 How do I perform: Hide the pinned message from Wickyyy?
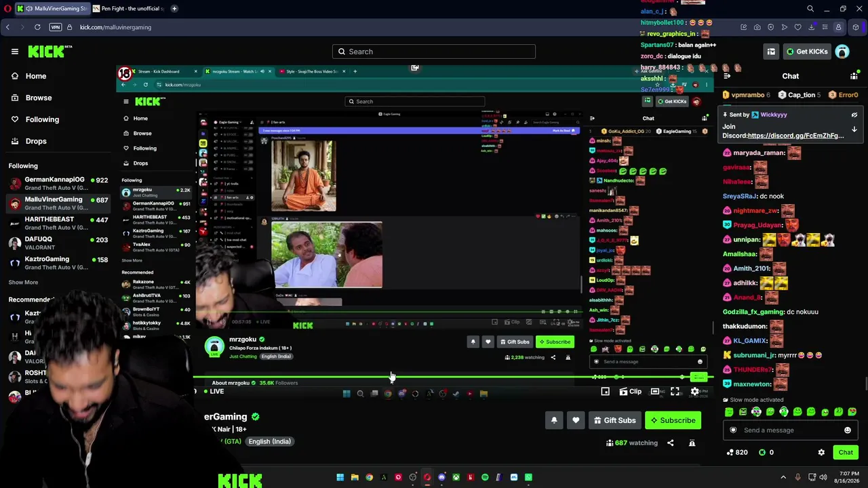[854, 115]
